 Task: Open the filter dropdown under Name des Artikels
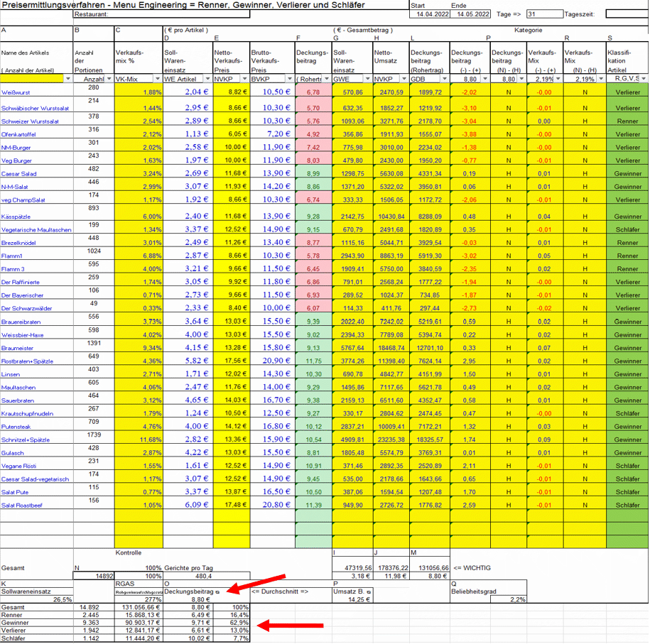[x=68, y=79]
